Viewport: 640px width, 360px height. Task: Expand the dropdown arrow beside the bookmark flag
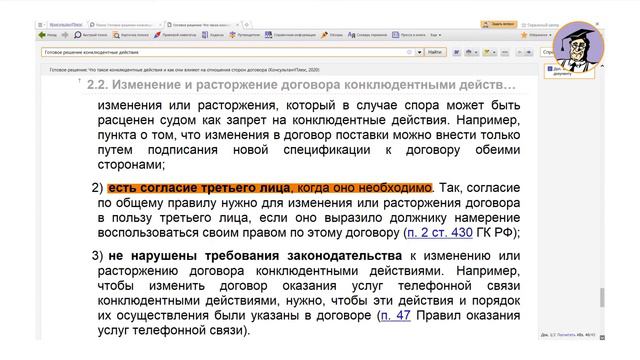click(x=494, y=53)
